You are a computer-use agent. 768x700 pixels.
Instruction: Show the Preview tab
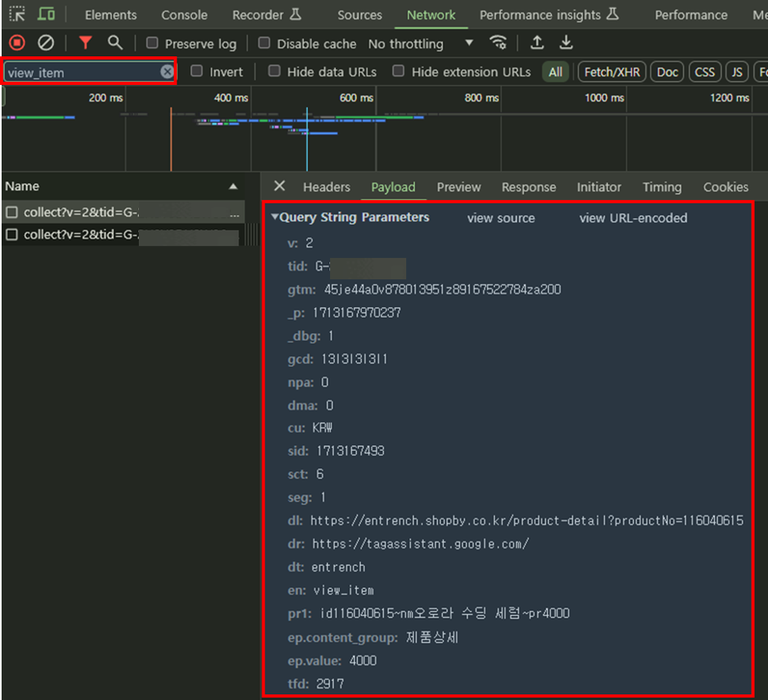(459, 187)
